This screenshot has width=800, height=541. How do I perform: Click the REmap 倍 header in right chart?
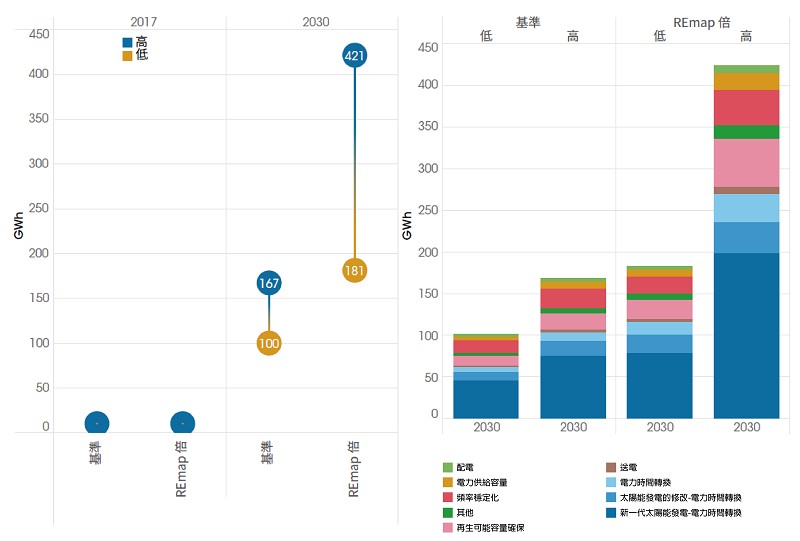pos(703,21)
